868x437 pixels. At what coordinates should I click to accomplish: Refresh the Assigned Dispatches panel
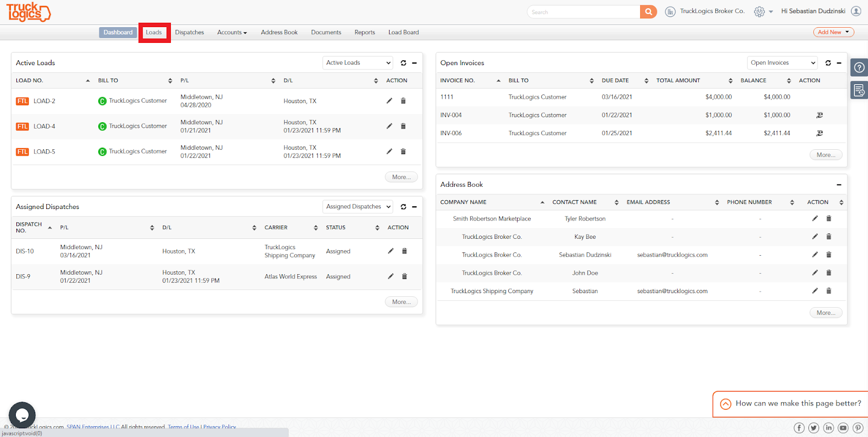[404, 207]
